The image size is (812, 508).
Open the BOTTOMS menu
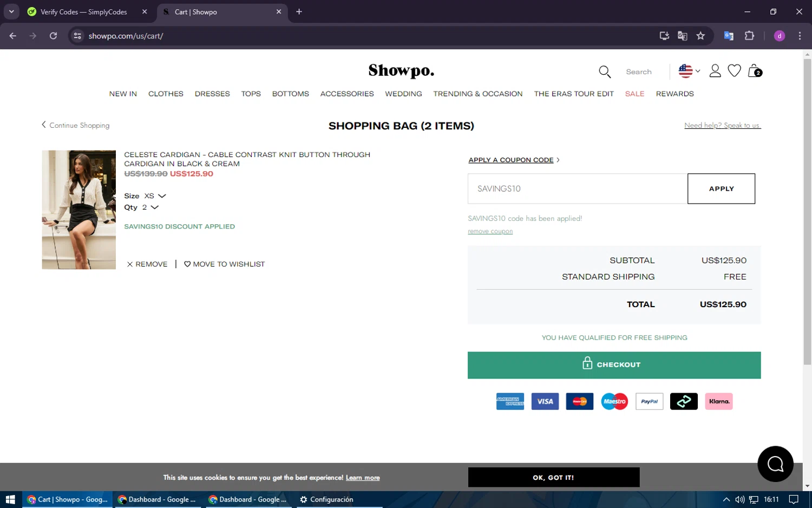point(291,94)
